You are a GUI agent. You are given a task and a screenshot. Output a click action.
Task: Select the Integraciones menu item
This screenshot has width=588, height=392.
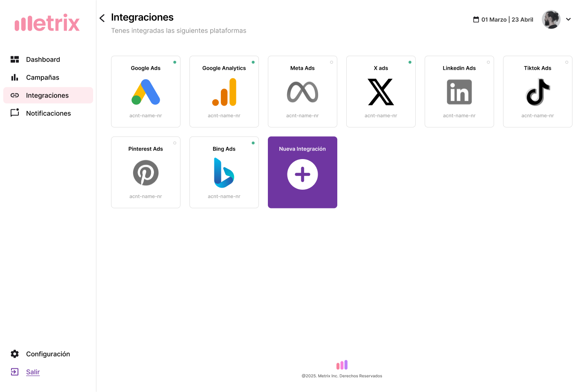point(48,95)
